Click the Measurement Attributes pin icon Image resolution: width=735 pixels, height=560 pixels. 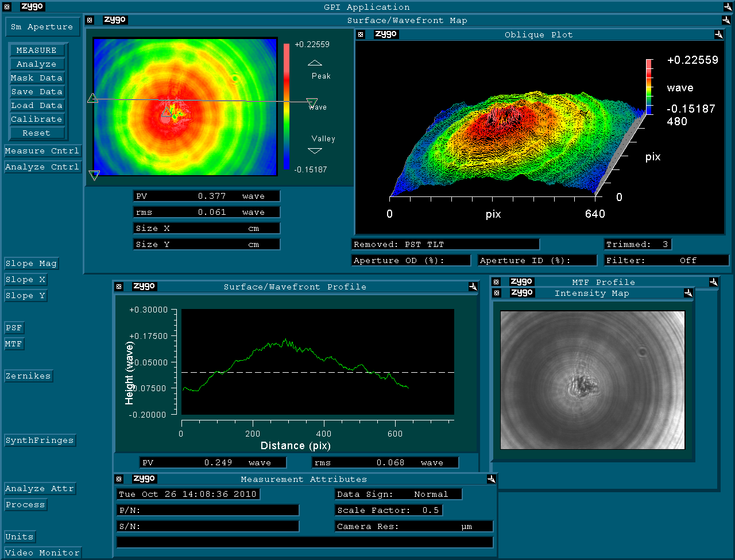(491, 479)
